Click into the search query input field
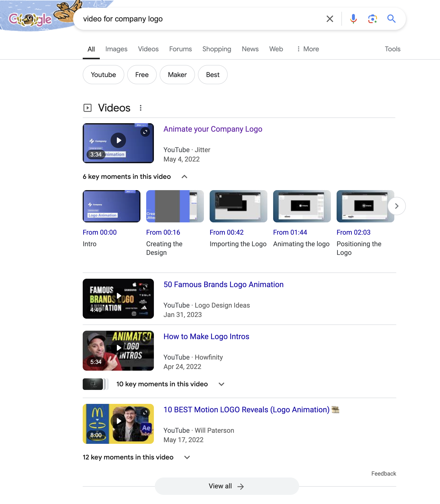The height and width of the screenshot is (504, 440). 200,19
